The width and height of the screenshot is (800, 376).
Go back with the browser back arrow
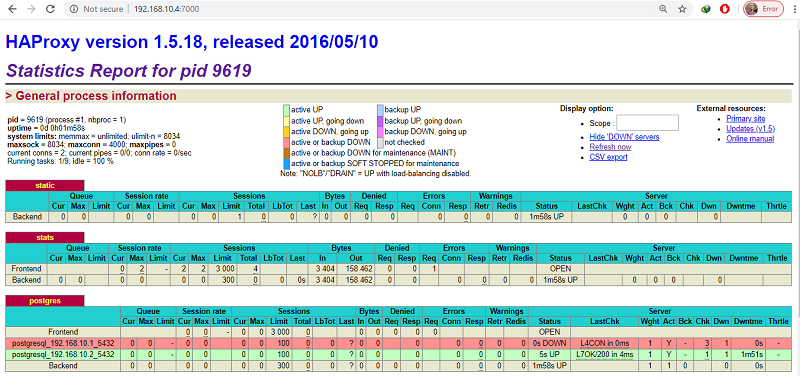point(12,9)
